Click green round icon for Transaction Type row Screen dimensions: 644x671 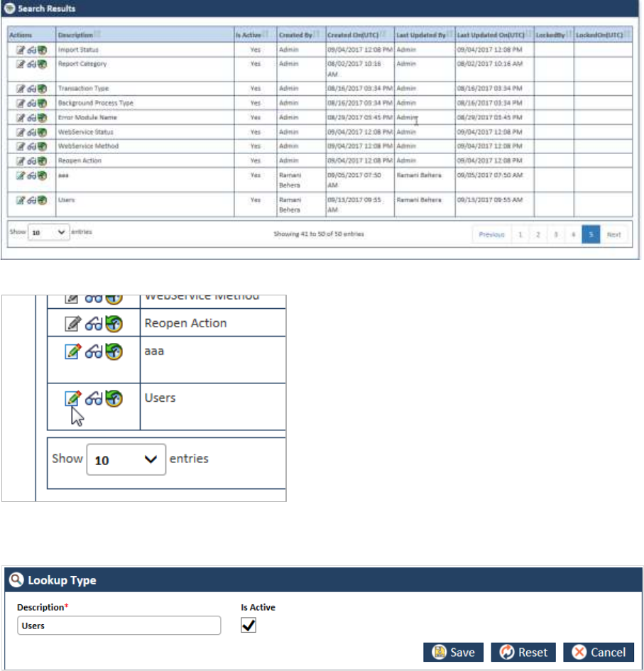[x=42, y=89]
